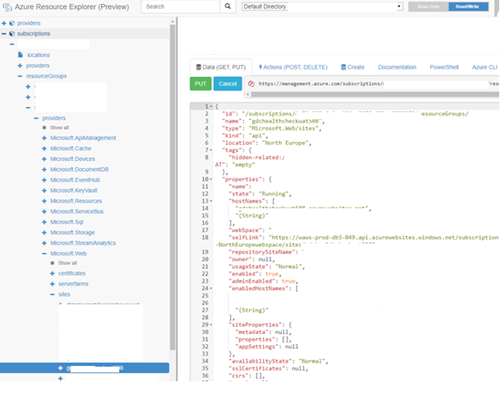Open the Actions (POST, DELETE) tab
Viewport: 500px width, 394px height.
point(293,67)
